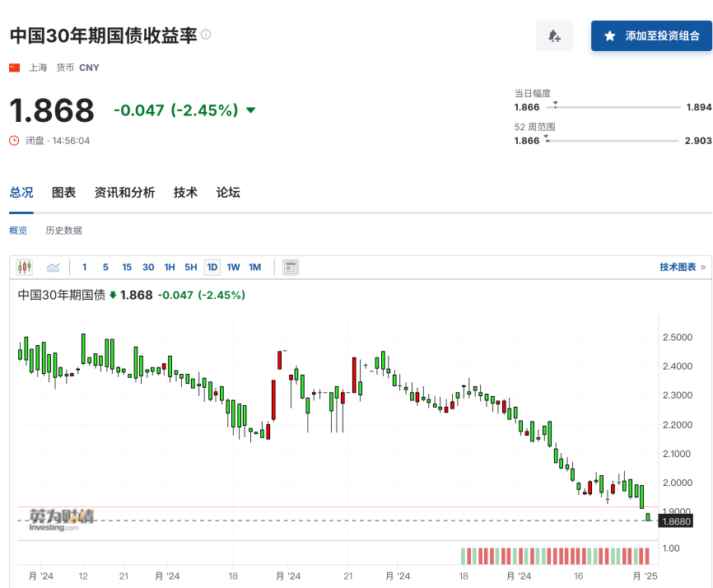This screenshot has height=588, width=713.
Task: Click the bell alert icon button
Action: click(554, 36)
